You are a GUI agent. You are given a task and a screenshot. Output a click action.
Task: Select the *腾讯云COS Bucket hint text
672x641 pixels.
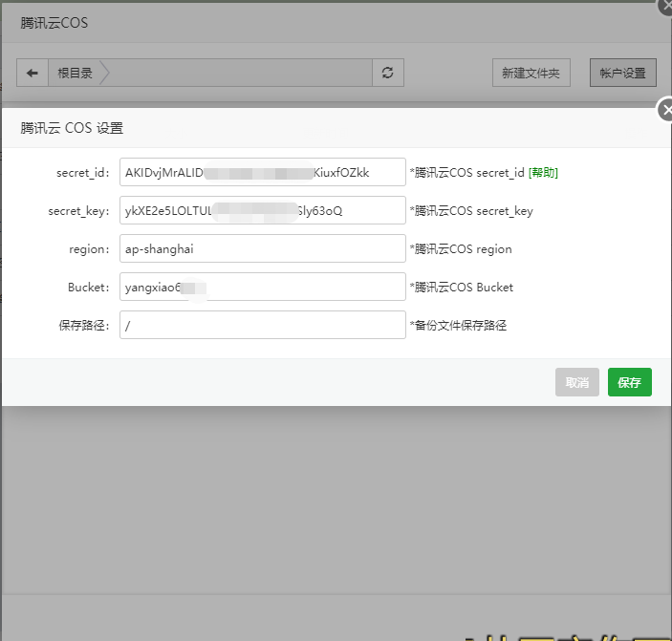461,287
